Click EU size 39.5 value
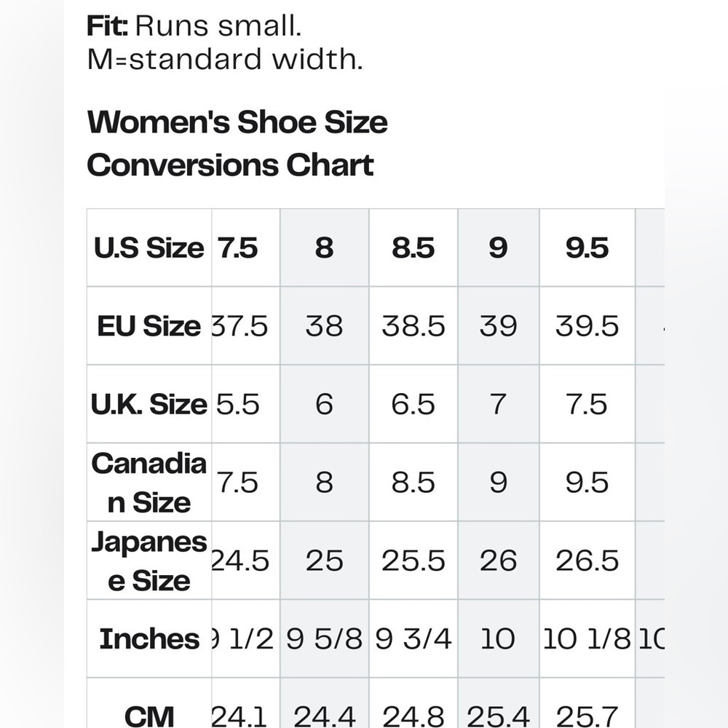728x728 pixels. click(587, 326)
